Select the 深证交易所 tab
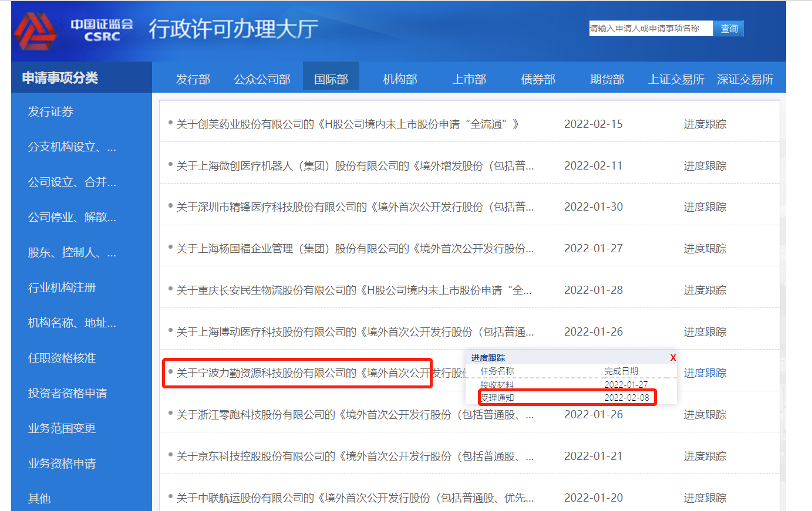 [745, 79]
